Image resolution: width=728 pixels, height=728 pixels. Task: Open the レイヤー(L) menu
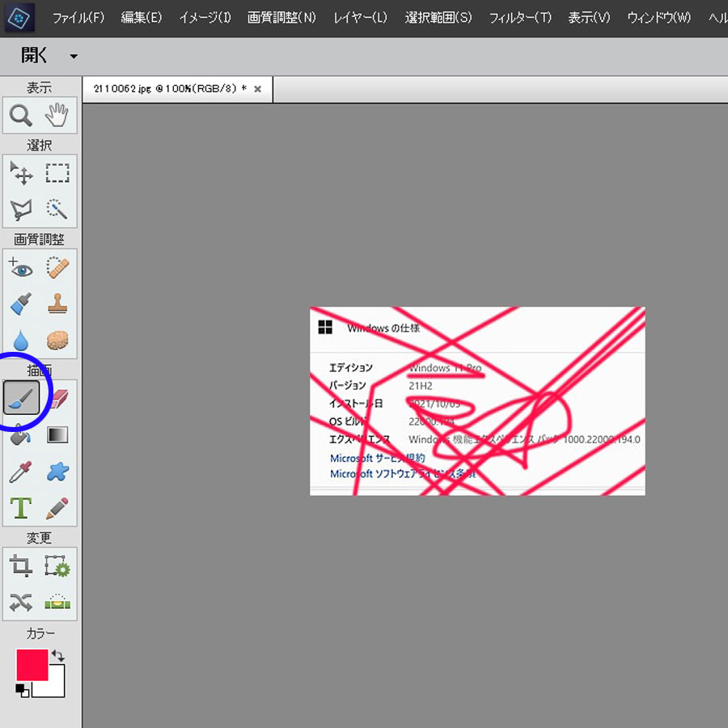360,18
